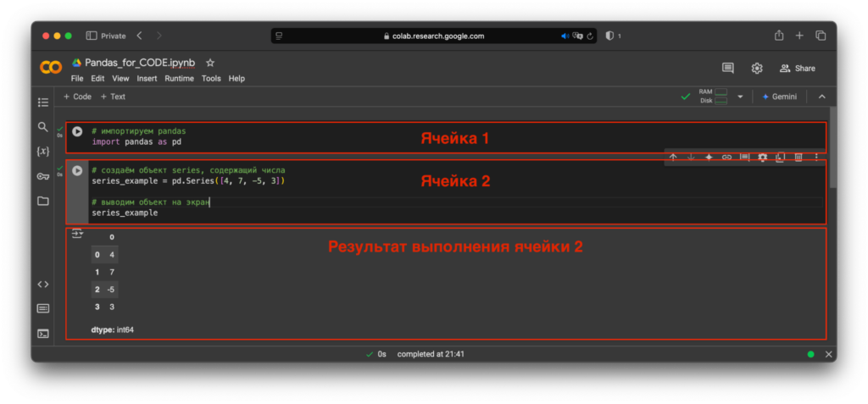Open the File menu
Image resolution: width=868 pixels, height=404 pixels.
tap(77, 79)
